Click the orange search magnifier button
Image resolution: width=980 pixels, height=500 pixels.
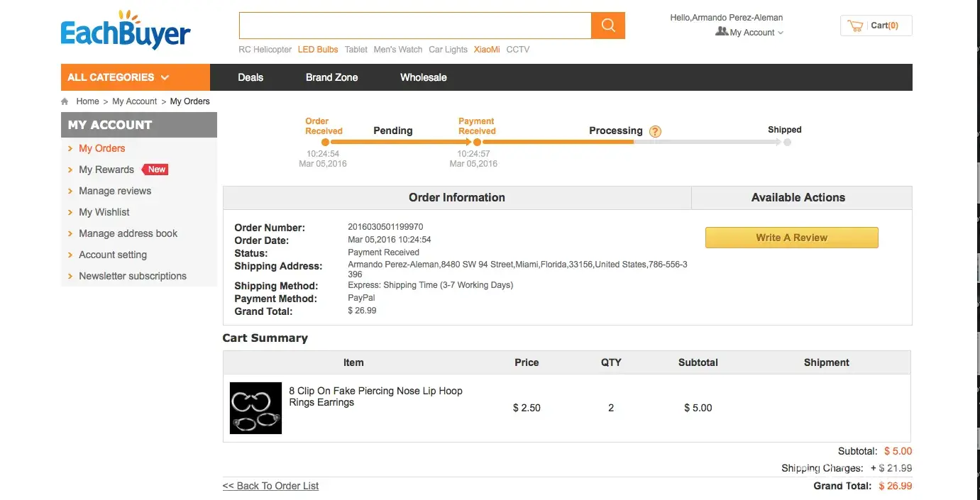click(607, 26)
